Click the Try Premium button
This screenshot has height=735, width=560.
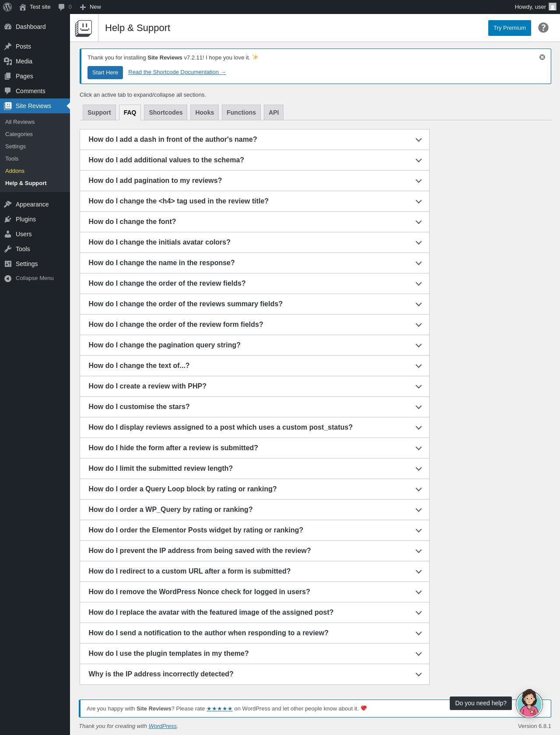[x=510, y=28]
